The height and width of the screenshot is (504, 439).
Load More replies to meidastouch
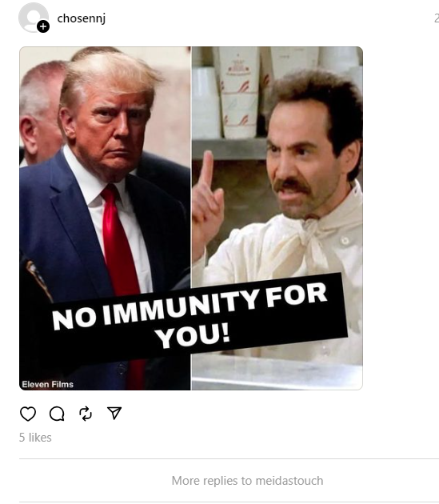[x=247, y=481]
